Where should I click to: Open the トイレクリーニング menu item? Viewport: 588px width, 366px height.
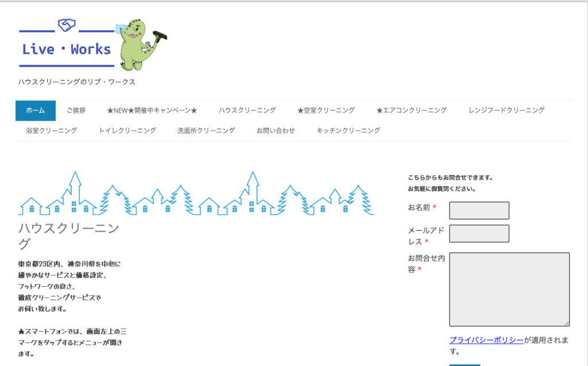127,130
